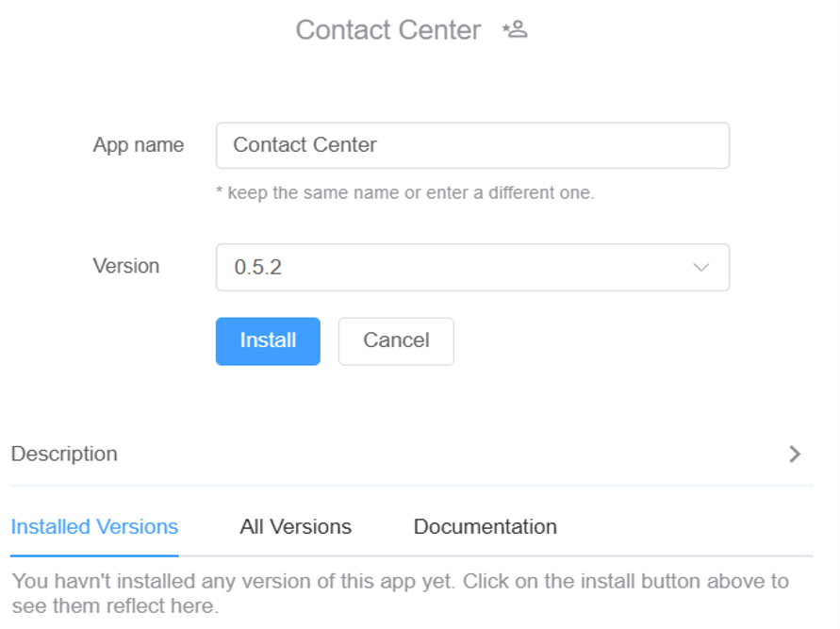The width and height of the screenshot is (840, 629).
Task: Click the Description label text
Action: click(x=64, y=454)
